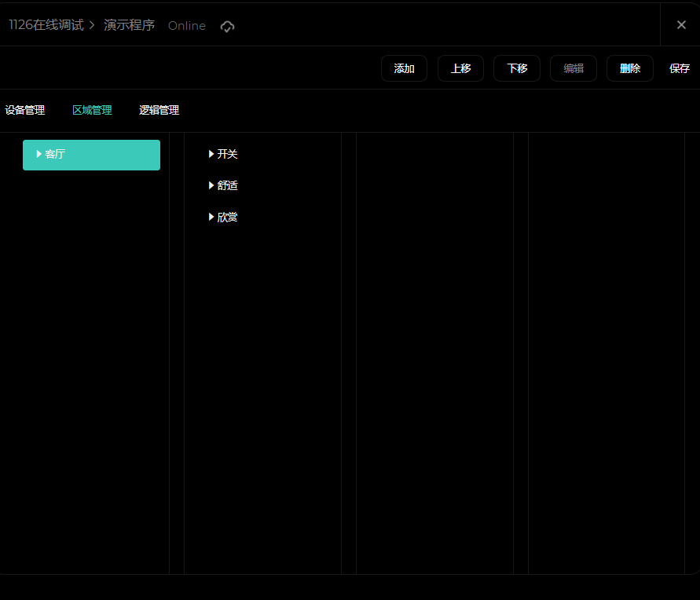The height and width of the screenshot is (600, 700).
Task: Click the 上移 button
Action: pos(460,68)
